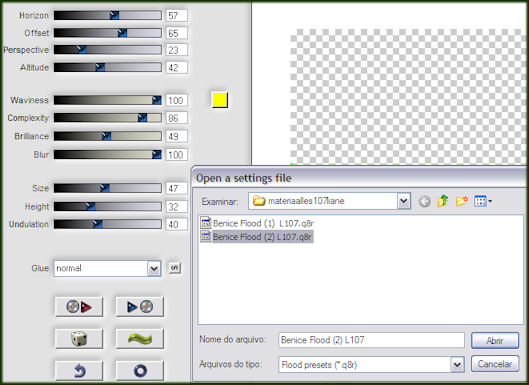Image resolution: width=529 pixels, height=385 pixels.
Task: Expand the Examinar folder dropdown
Action: 403,201
